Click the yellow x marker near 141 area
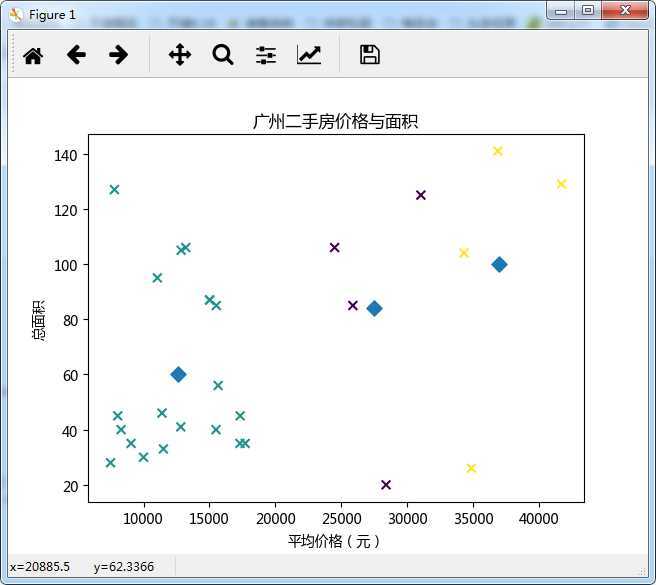This screenshot has height=585, width=656. pos(497,151)
